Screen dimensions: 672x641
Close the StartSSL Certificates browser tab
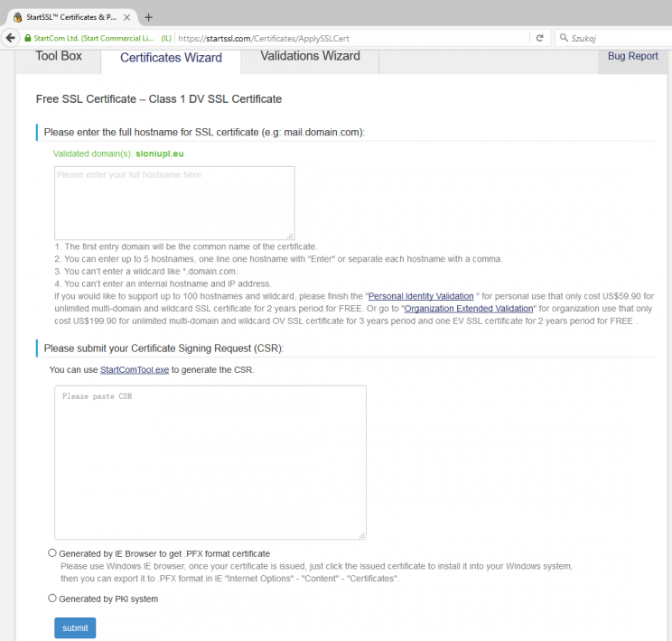pos(126,17)
